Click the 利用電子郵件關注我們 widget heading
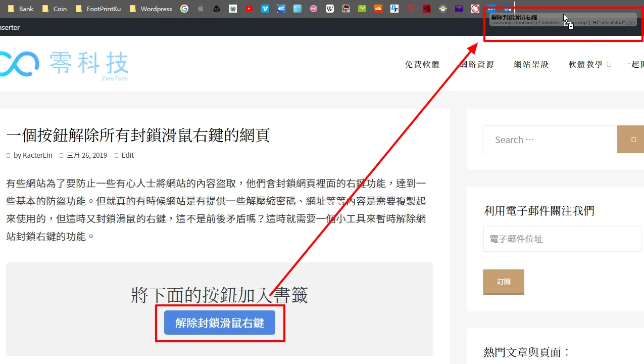Image resolution: width=644 pixels, height=364 pixels. click(539, 210)
